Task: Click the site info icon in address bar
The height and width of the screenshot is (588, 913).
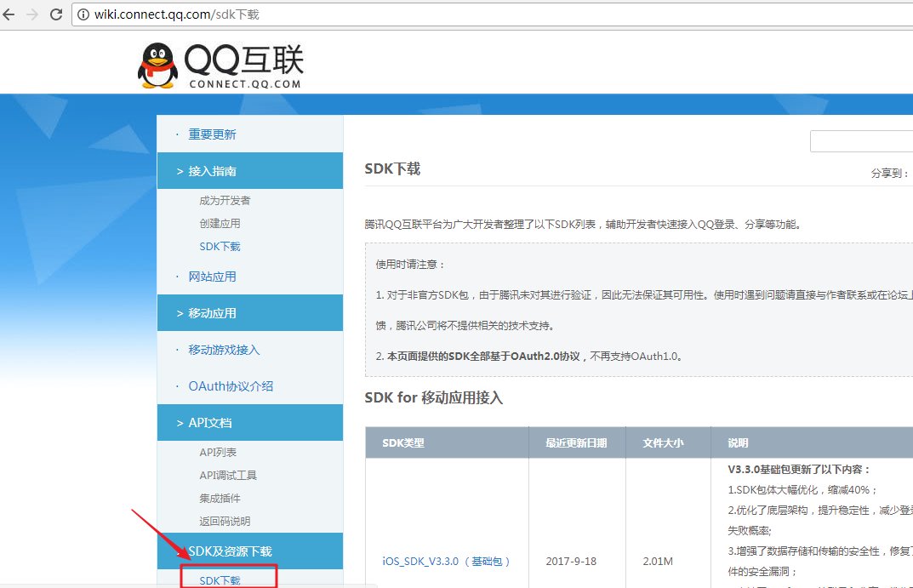Action: 83,14
